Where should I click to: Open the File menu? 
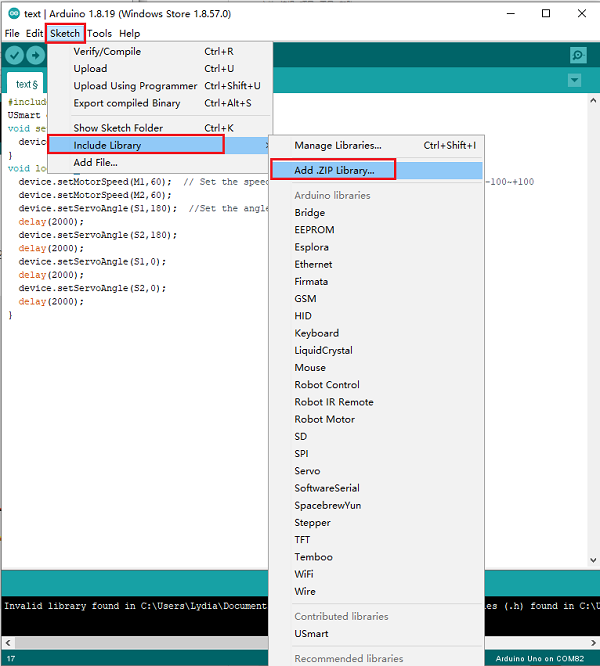pos(12,33)
